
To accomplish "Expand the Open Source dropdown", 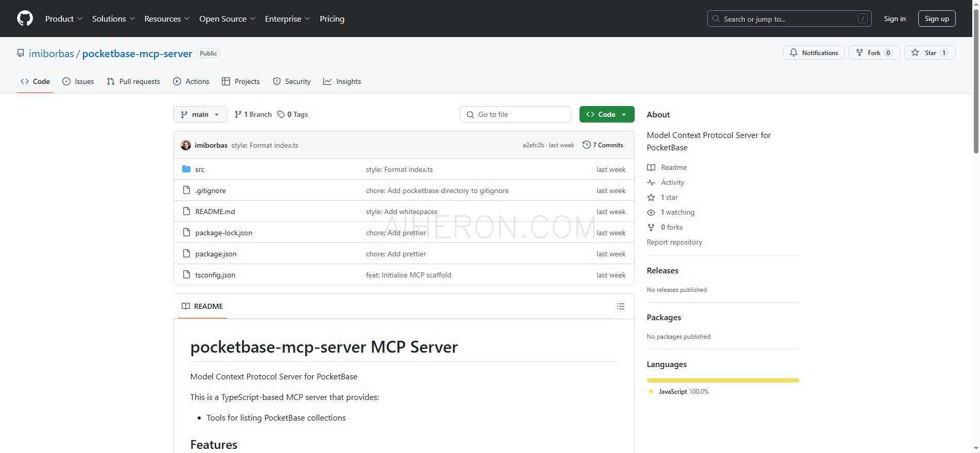I will tap(227, 19).
